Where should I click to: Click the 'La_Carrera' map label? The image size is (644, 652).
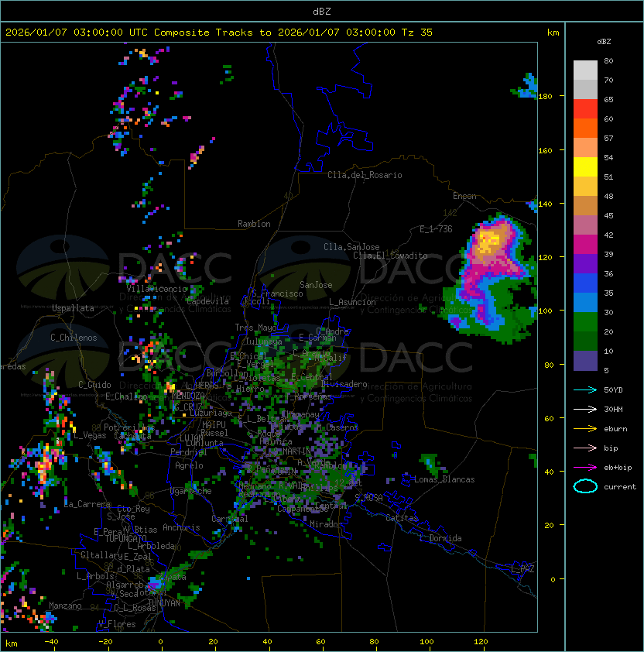[x=87, y=504]
